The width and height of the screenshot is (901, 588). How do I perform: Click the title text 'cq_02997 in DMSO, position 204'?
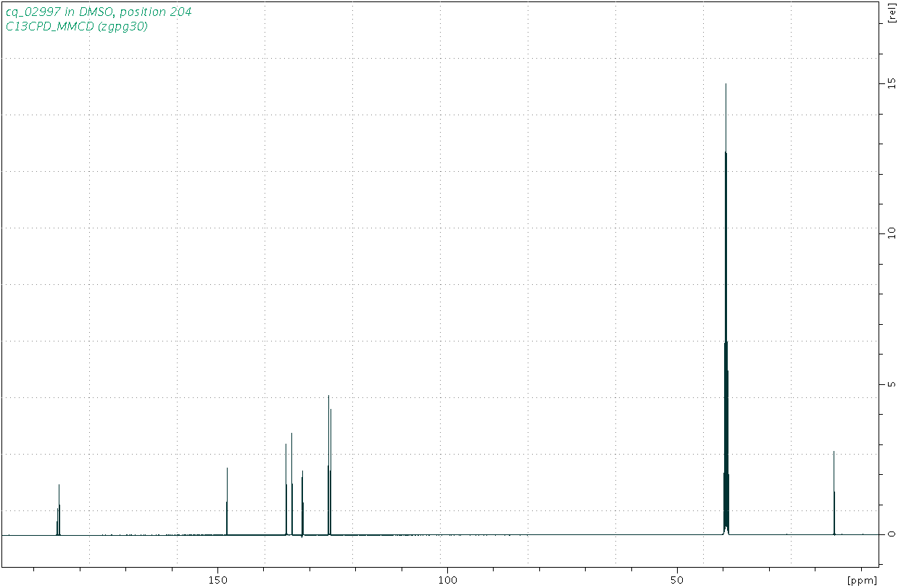[x=99, y=12]
